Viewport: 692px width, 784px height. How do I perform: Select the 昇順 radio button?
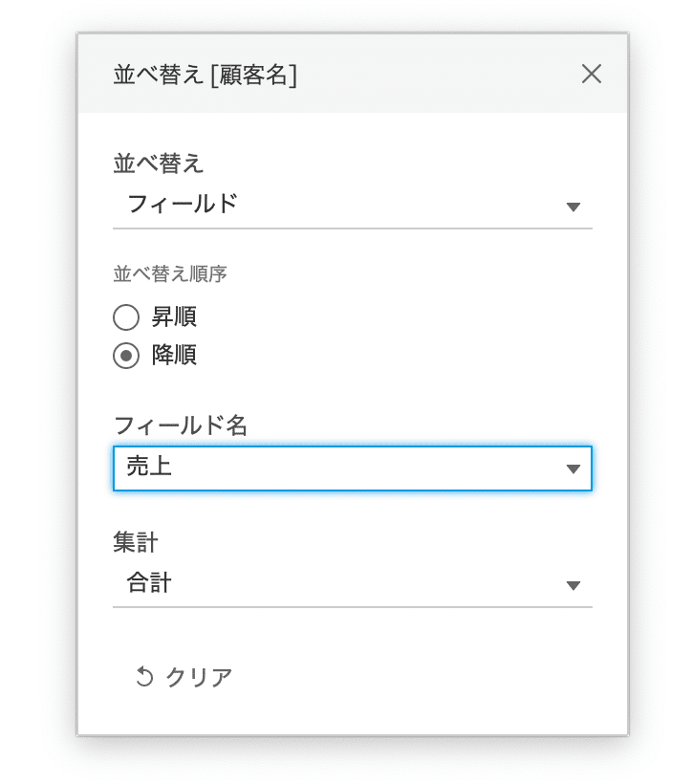click(126, 317)
